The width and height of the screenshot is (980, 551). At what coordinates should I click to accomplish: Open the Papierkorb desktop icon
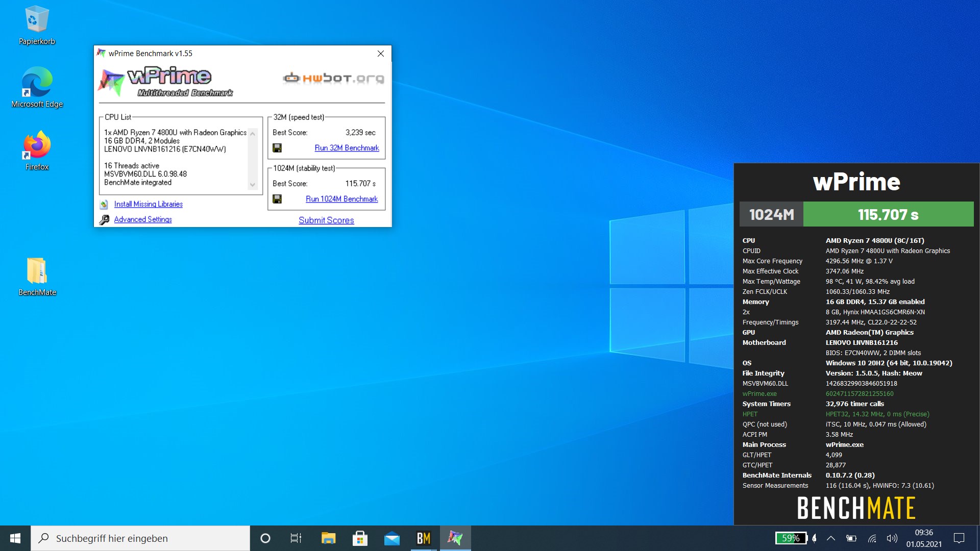point(37,26)
